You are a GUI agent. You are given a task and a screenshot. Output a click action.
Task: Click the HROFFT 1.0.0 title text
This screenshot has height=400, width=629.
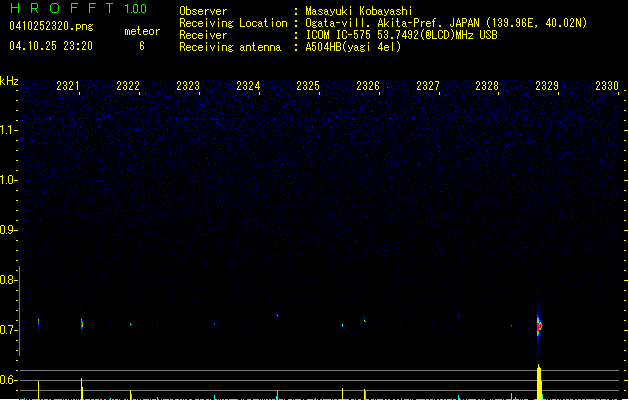coord(78,8)
